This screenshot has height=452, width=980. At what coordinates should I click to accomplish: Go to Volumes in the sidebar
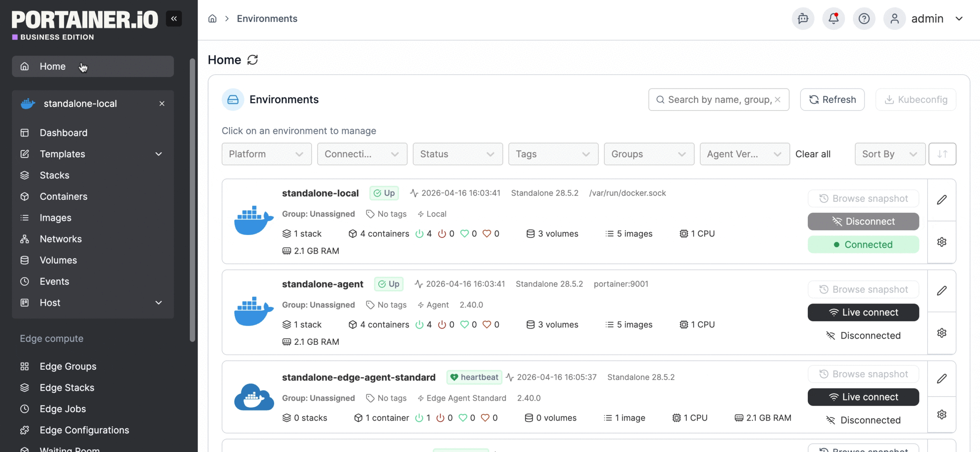pos(93,260)
